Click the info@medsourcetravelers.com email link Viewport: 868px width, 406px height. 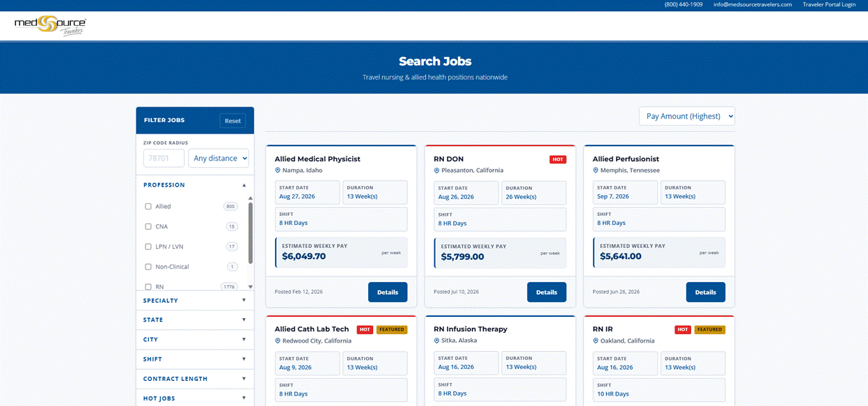click(x=752, y=5)
